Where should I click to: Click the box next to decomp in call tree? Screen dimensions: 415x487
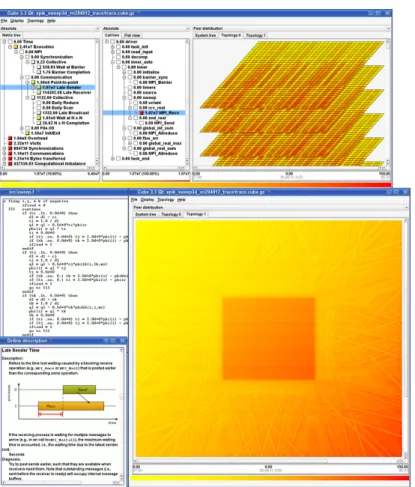pyautogui.click(x=118, y=57)
